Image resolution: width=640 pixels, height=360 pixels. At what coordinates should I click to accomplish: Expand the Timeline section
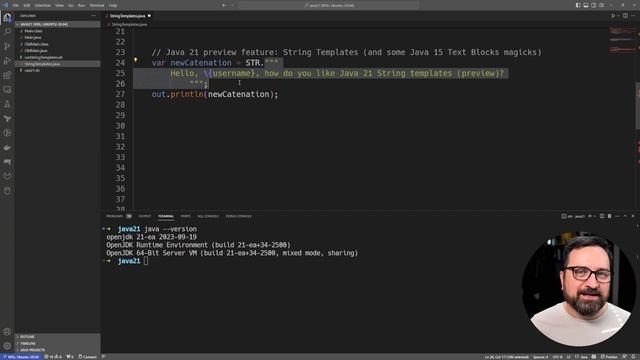tap(58, 343)
